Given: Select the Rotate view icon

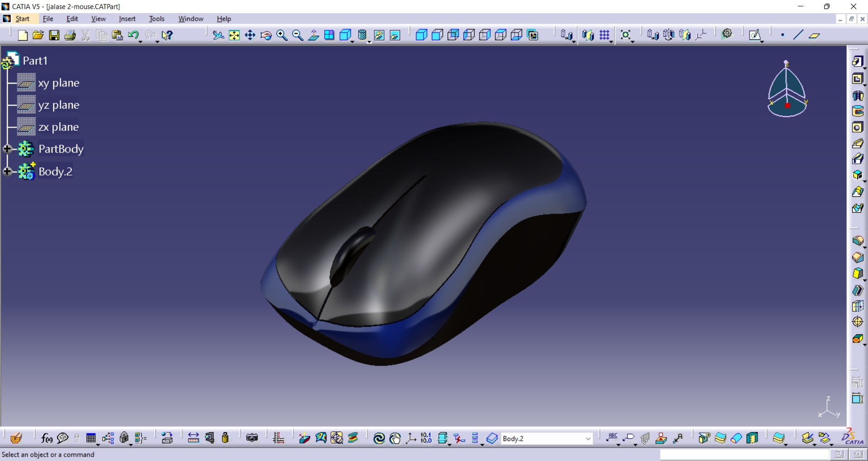Looking at the screenshot, I should pyautogui.click(x=266, y=35).
